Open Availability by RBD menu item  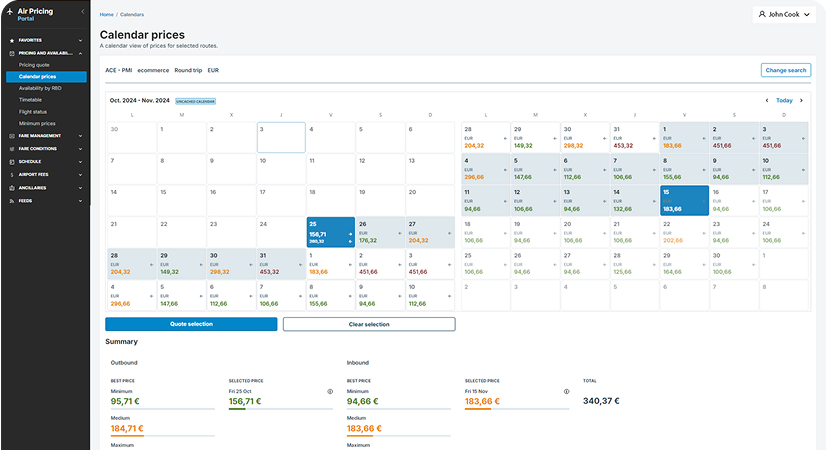tap(40, 88)
